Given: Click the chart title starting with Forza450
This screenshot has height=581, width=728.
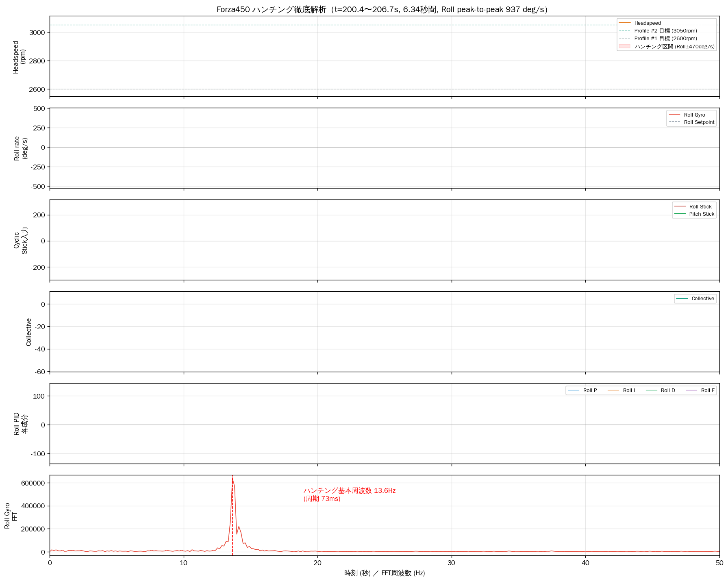Looking at the screenshot, I should point(382,9).
